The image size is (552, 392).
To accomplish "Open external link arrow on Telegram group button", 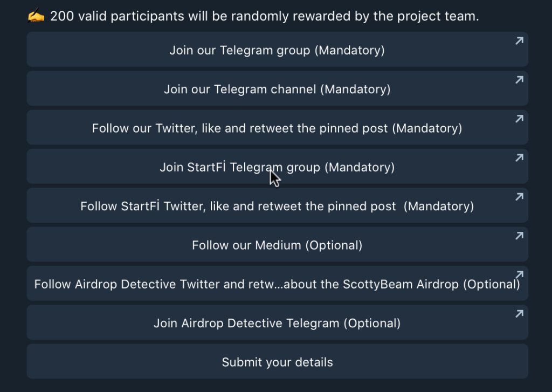I will [x=519, y=41].
